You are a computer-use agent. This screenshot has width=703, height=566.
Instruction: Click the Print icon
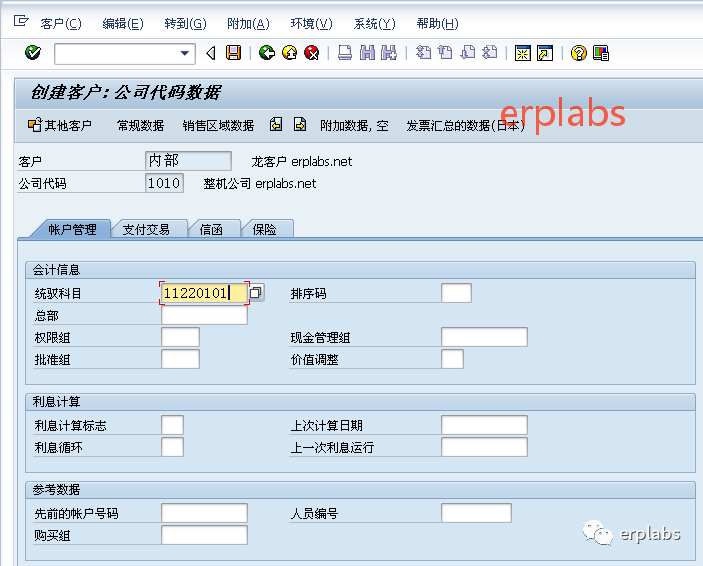[x=345, y=53]
